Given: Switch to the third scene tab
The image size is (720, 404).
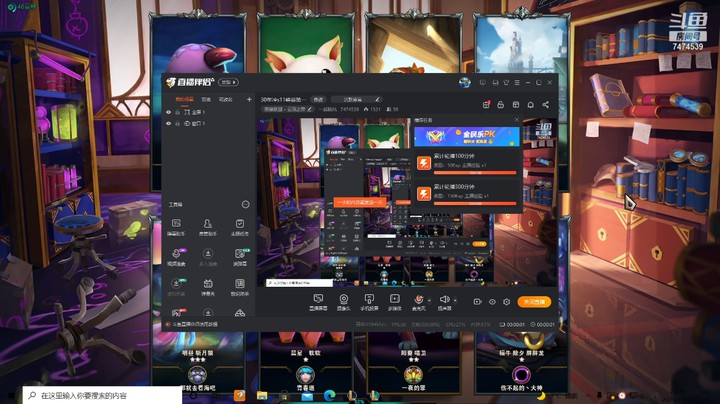Looking at the screenshot, I should click(x=225, y=99).
